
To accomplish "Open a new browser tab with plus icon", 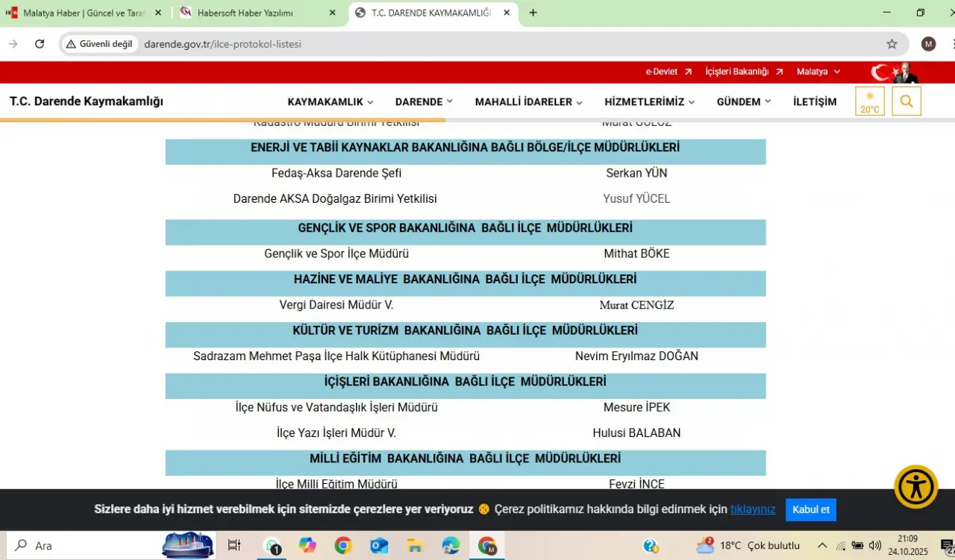I will pos(533,13).
